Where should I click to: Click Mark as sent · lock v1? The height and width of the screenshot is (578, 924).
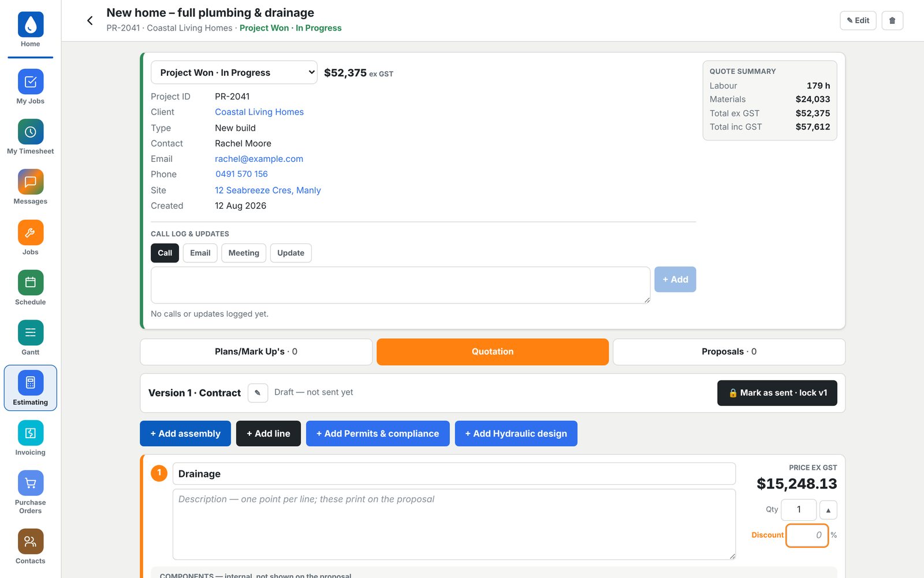tap(777, 393)
